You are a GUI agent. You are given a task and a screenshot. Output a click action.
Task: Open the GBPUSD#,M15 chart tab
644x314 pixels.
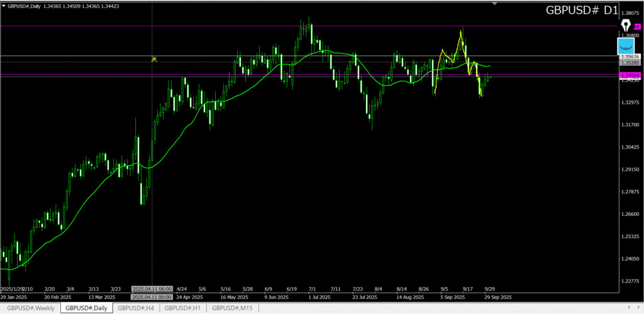click(232, 308)
